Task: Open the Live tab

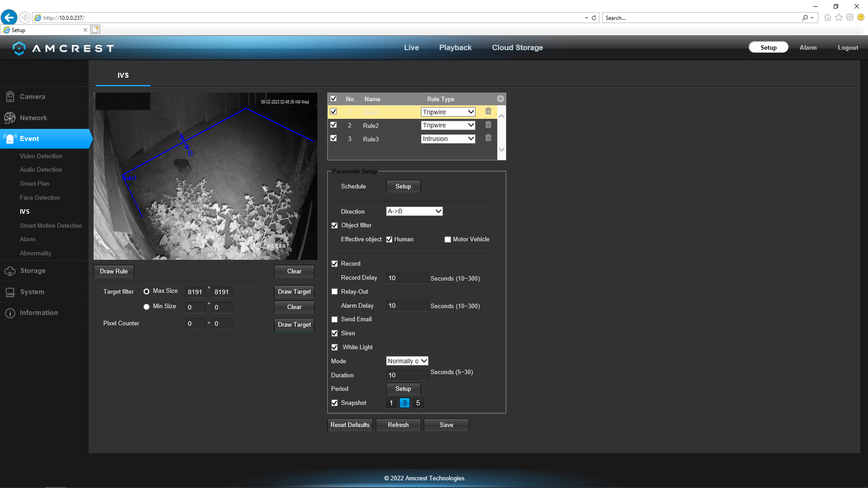Action: click(411, 47)
